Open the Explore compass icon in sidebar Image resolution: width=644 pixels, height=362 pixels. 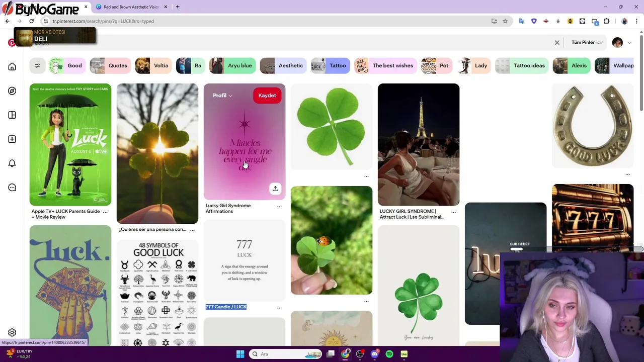coord(12,91)
